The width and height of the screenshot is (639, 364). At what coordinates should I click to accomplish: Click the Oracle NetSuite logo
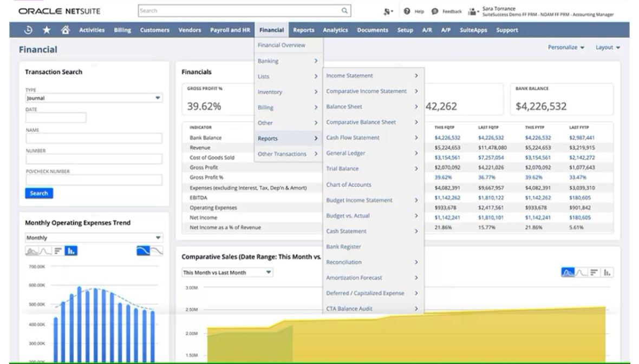(x=59, y=11)
